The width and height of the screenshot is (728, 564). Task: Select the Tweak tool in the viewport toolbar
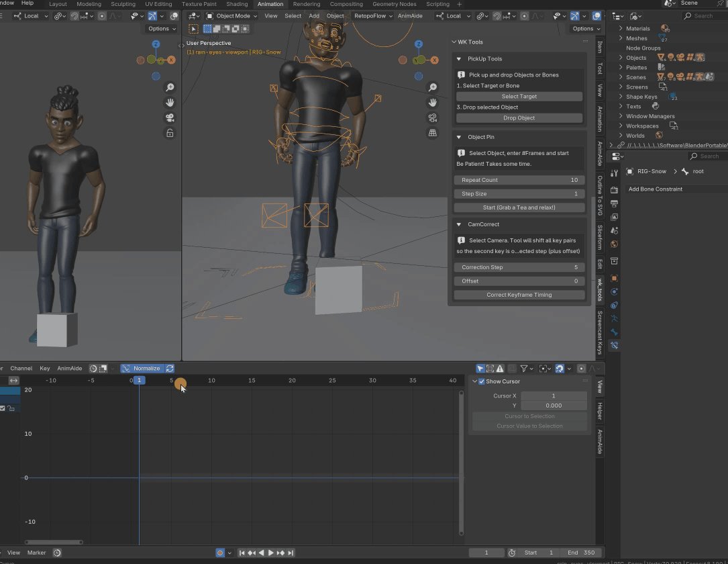(x=193, y=28)
